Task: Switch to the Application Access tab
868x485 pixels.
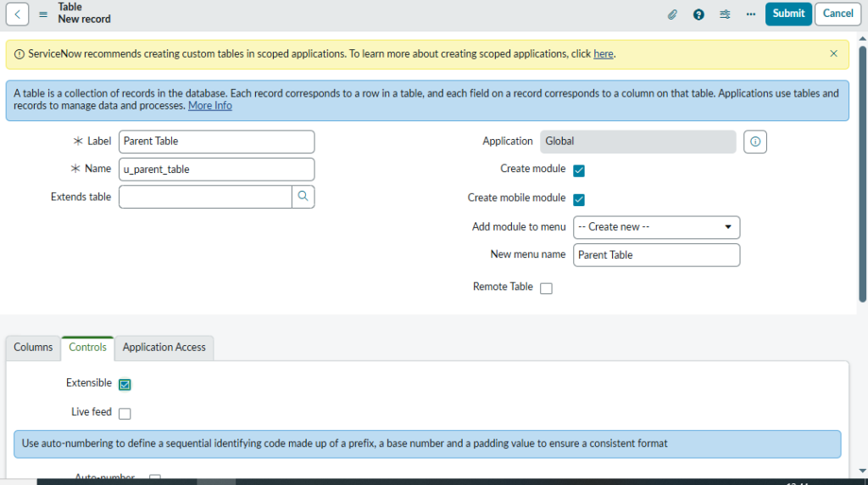Action: (164, 348)
